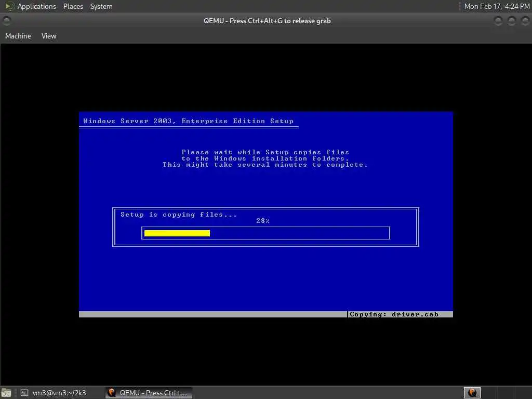Open the System menu

click(x=101, y=6)
